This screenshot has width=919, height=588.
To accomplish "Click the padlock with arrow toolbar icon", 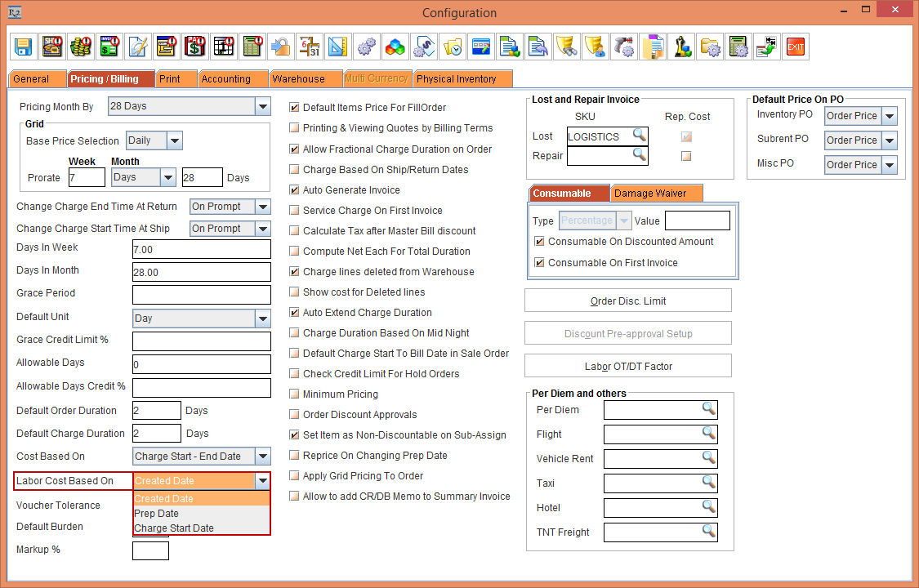I will click(280, 47).
